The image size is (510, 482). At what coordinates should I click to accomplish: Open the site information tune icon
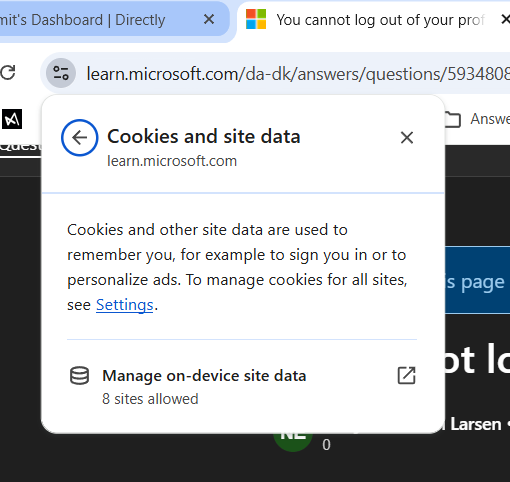[61, 73]
